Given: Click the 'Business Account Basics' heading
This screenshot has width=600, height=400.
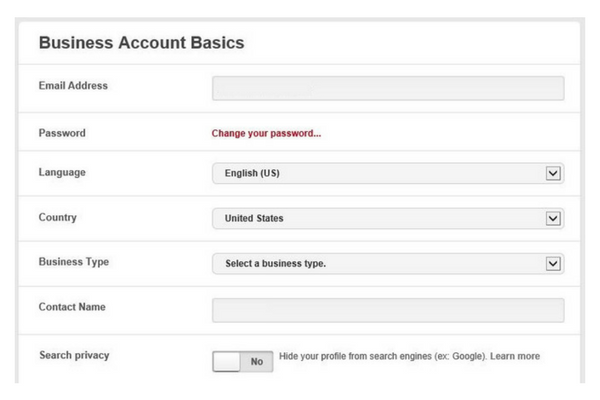Looking at the screenshot, I should [x=141, y=43].
